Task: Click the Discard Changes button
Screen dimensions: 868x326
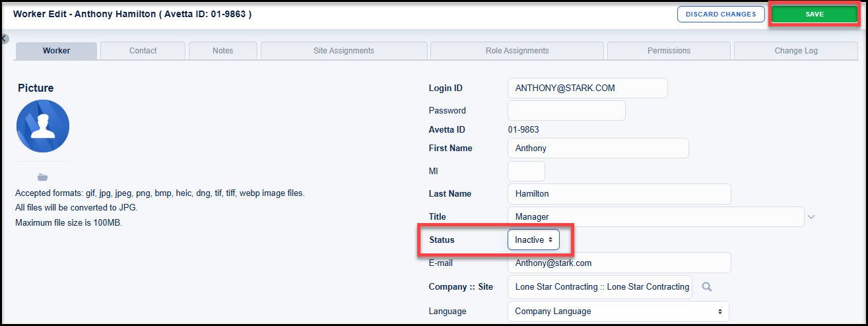Action: 721,15
